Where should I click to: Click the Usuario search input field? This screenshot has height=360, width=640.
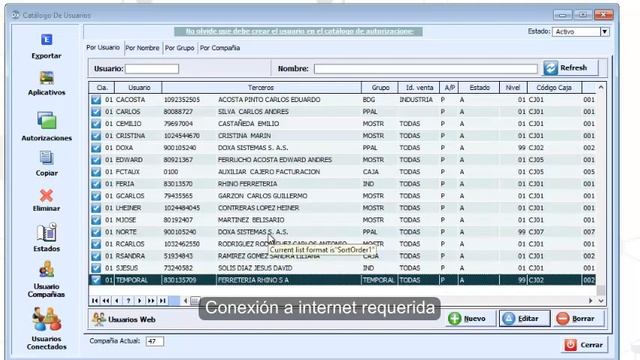click(152, 69)
